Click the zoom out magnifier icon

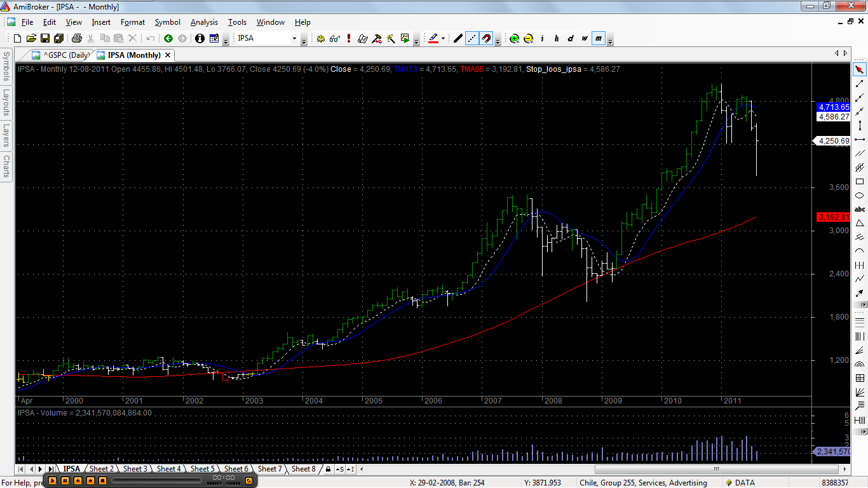528,39
